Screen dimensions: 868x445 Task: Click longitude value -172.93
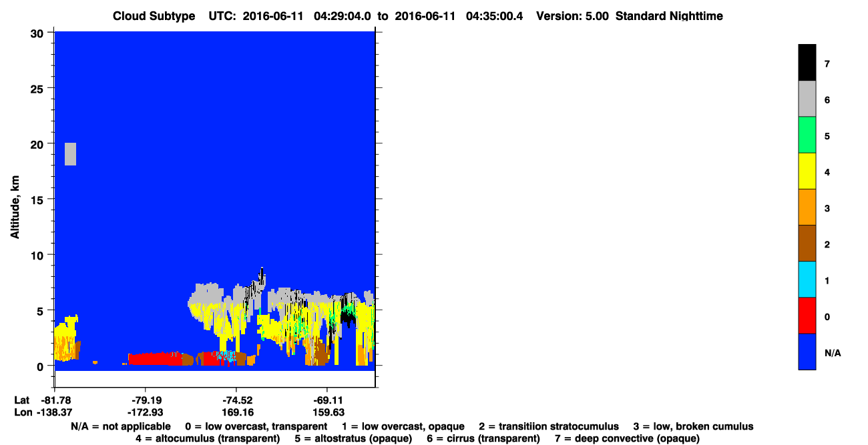(x=146, y=412)
